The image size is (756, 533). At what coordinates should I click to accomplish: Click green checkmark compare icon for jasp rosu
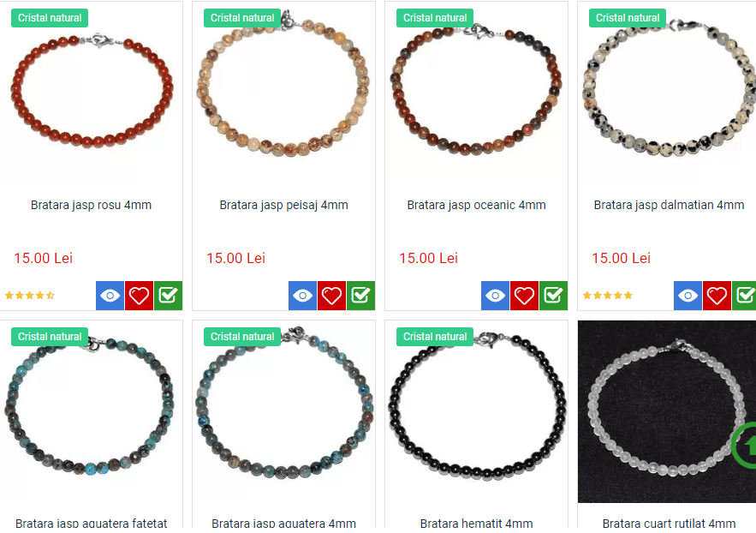point(169,295)
